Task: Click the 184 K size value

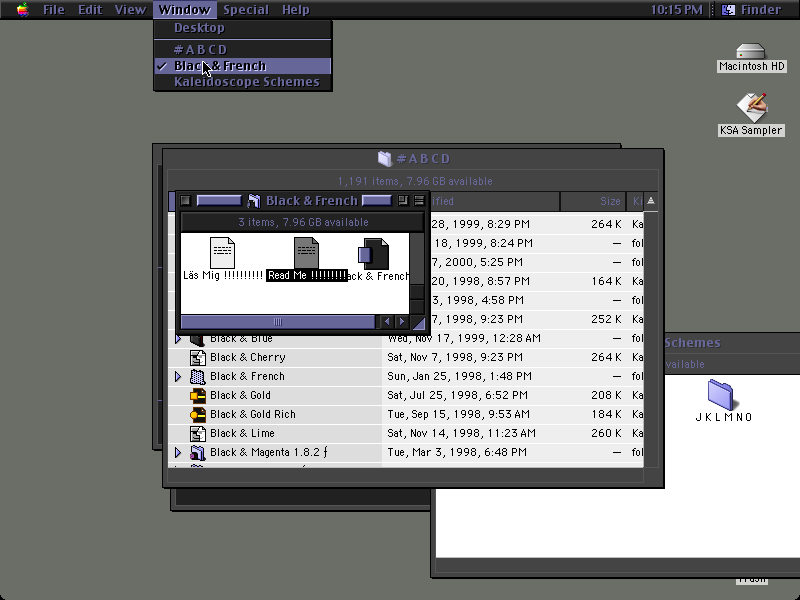Action: click(606, 414)
